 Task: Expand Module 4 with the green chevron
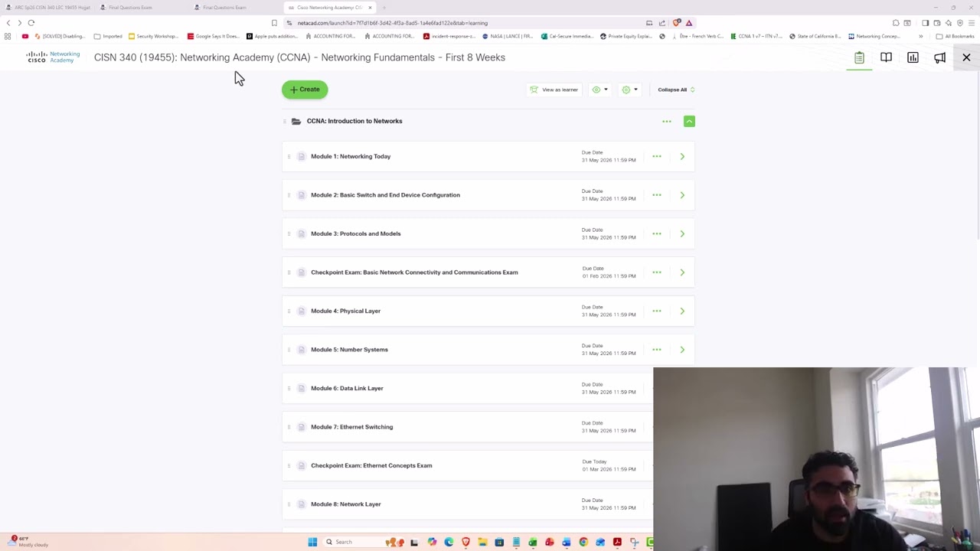tap(682, 311)
